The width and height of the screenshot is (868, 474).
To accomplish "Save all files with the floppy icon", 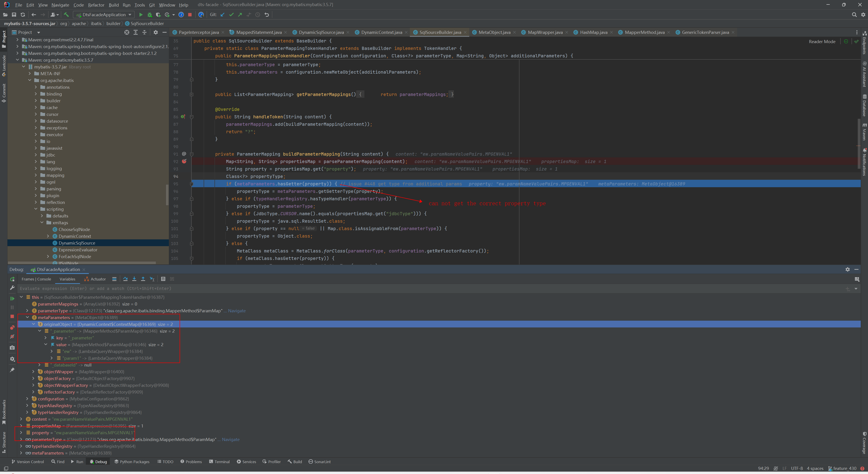I will tap(14, 15).
